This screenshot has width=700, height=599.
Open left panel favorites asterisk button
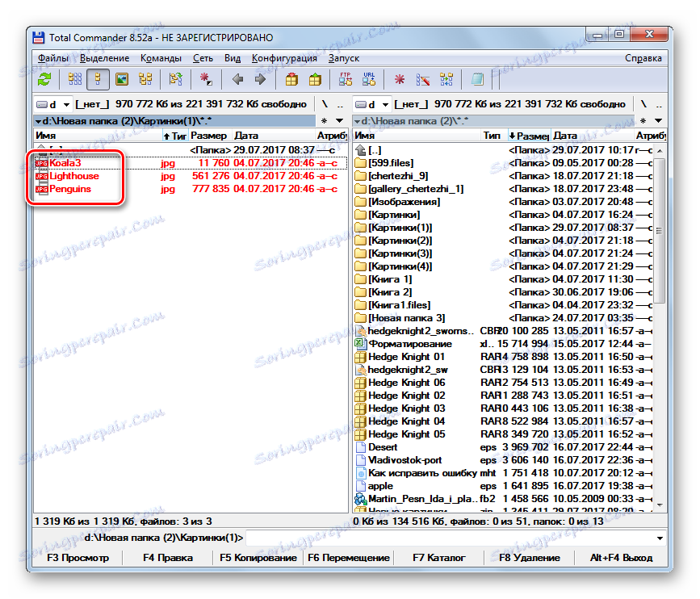coord(324,121)
